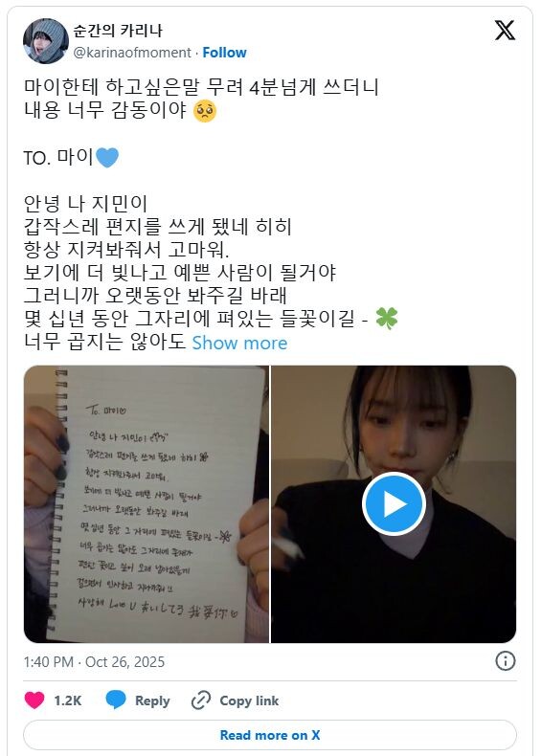Click the Read more on X button

270,735
